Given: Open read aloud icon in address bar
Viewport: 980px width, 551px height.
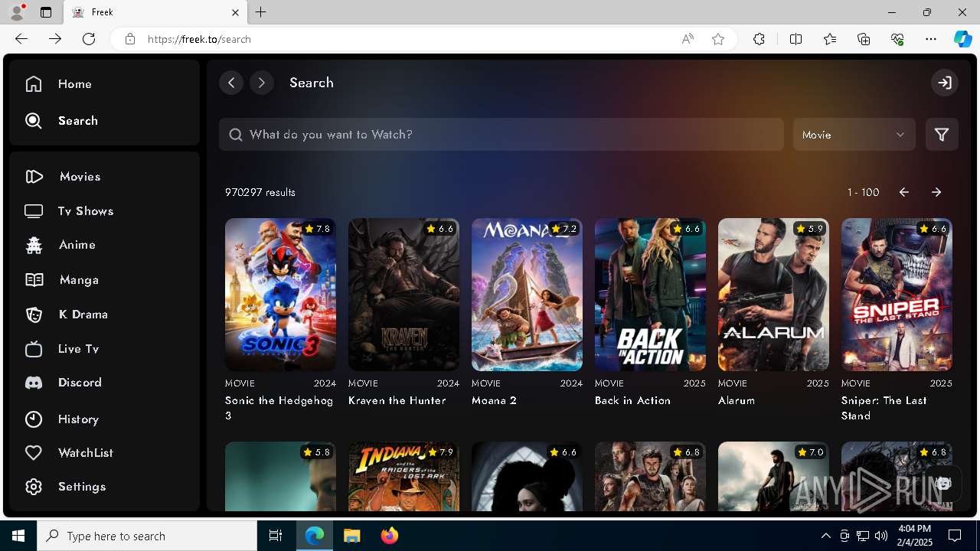Looking at the screenshot, I should click(688, 39).
